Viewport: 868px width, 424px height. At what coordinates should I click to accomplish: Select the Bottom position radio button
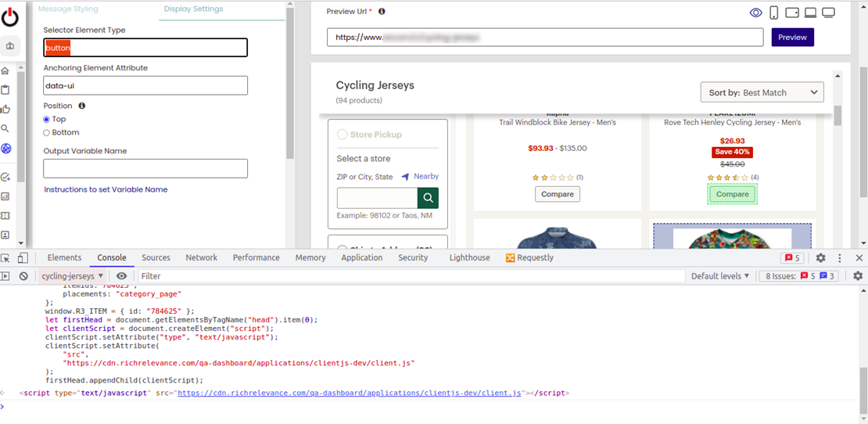(47, 133)
